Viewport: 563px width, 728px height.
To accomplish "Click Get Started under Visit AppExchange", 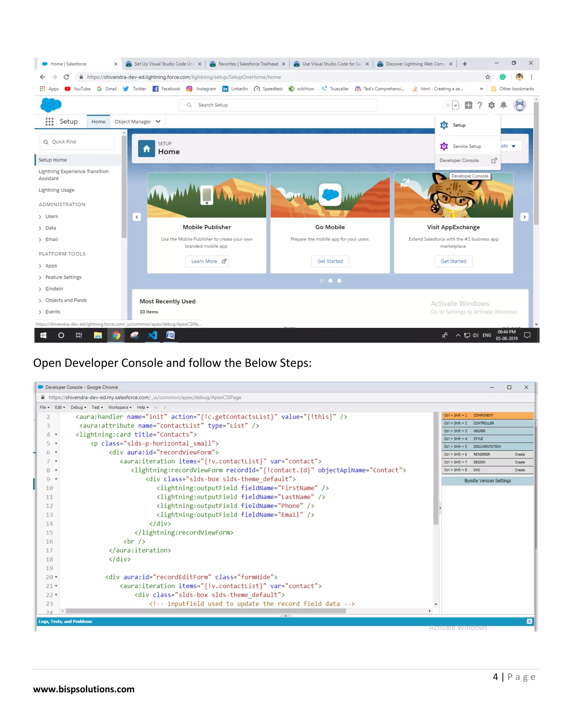I will pos(453,261).
